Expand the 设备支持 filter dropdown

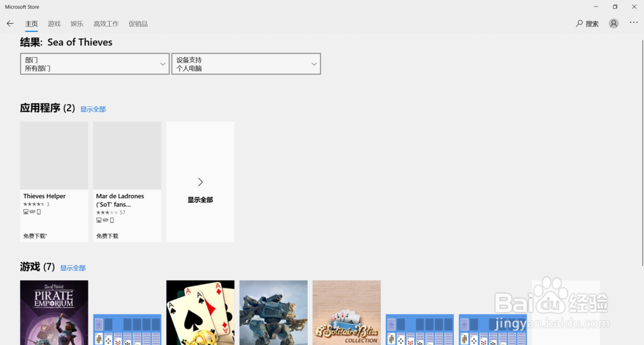click(x=246, y=64)
